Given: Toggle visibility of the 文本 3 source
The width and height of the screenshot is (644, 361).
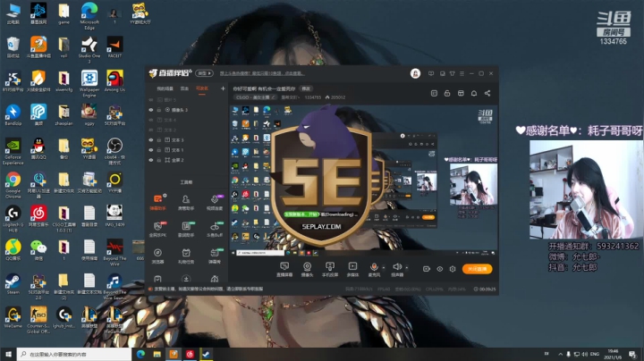Looking at the screenshot, I should tap(151, 140).
